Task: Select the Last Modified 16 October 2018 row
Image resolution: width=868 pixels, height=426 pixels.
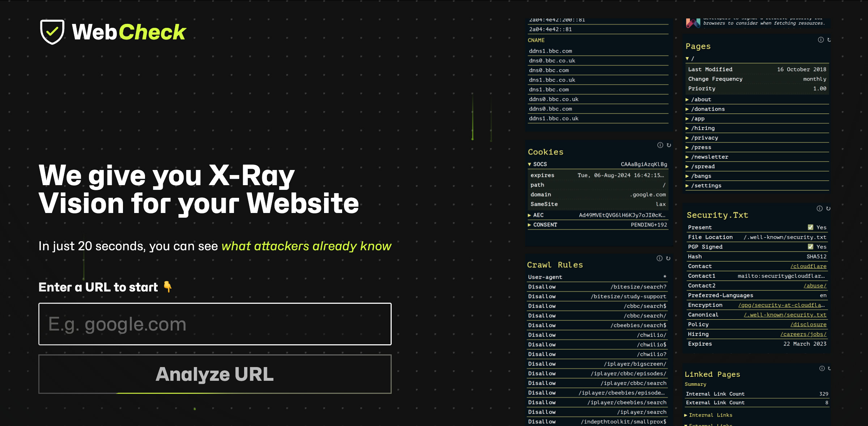Action: [757, 69]
